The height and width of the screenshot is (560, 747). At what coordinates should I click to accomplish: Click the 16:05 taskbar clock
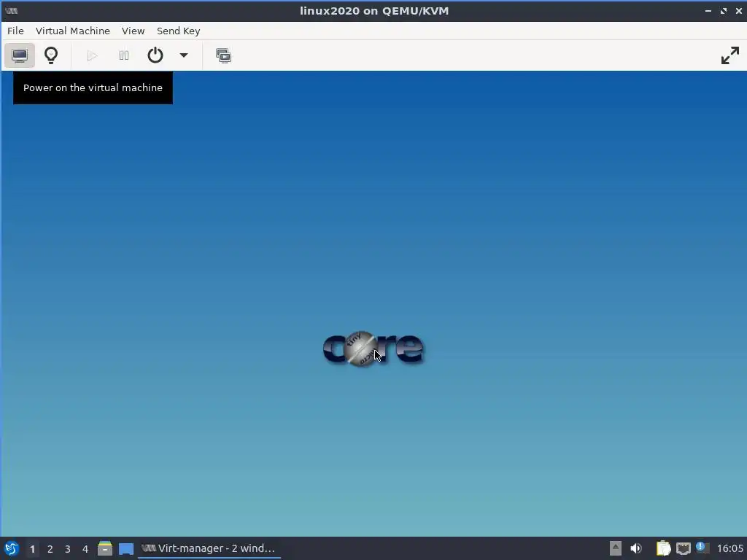729,548
